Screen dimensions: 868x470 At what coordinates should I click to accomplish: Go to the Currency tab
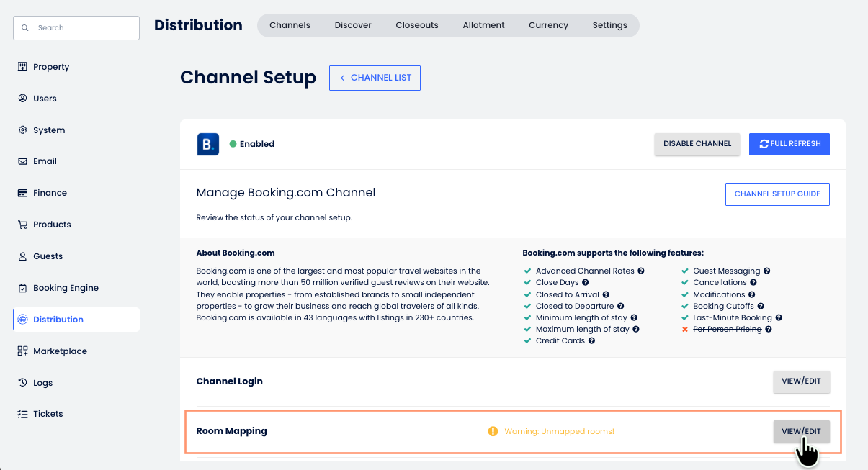pos(548,25)
